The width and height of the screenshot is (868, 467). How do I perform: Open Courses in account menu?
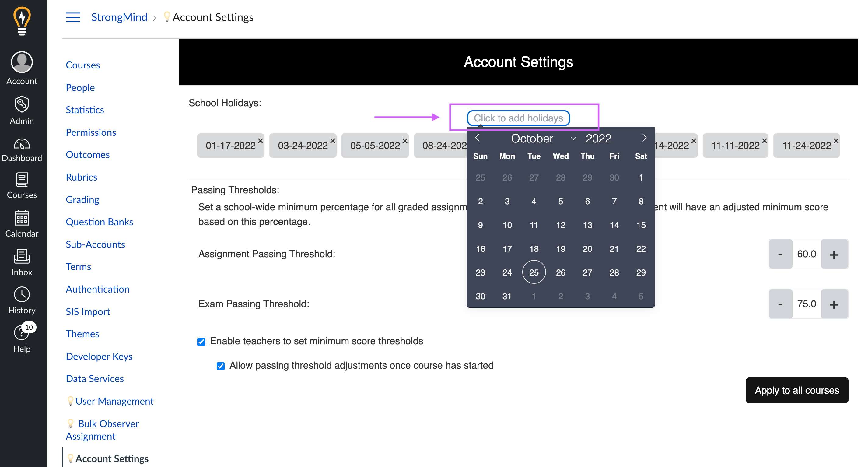[83, 65]
